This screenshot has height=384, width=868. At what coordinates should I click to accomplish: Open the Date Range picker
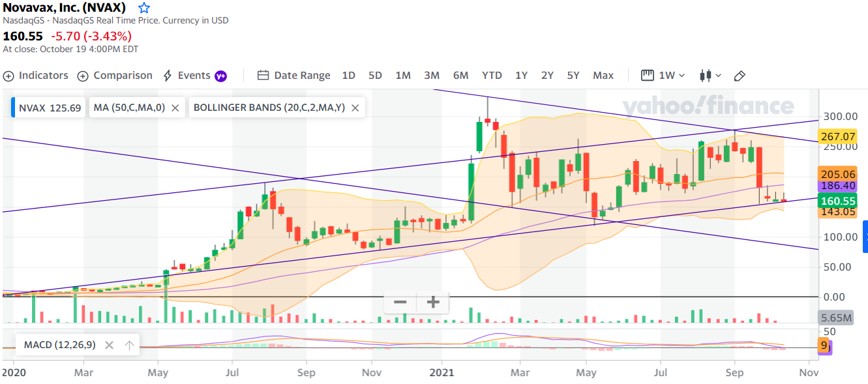click(x=294, y=76)
